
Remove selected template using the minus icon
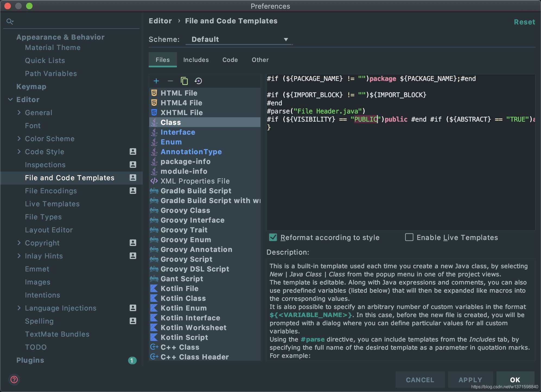(x=170, y=81)
